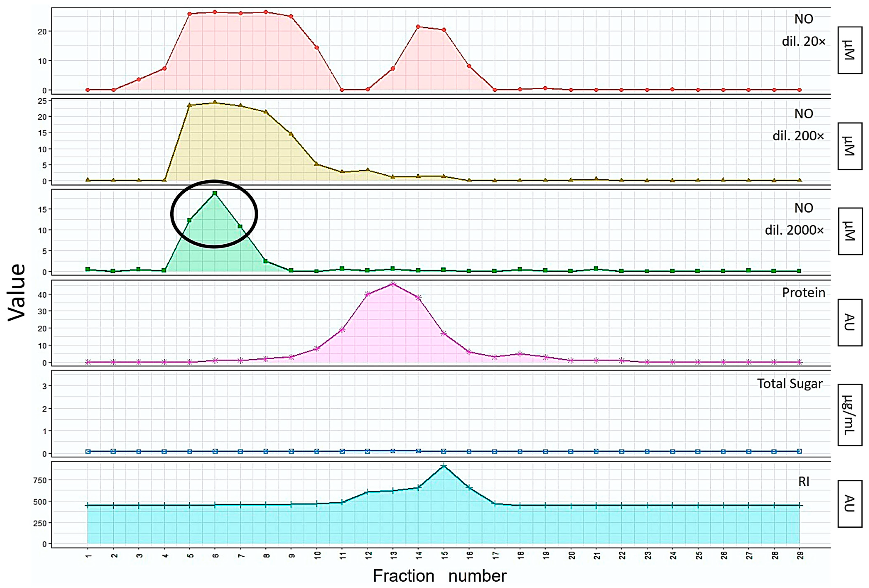Click y-axis tick 2 in Total Sugar panel

tap(44, 409)
